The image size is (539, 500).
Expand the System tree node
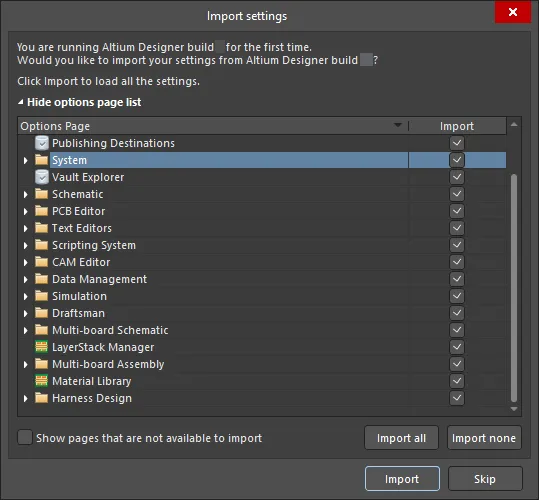pyautogui.click(x=25, y=160)
